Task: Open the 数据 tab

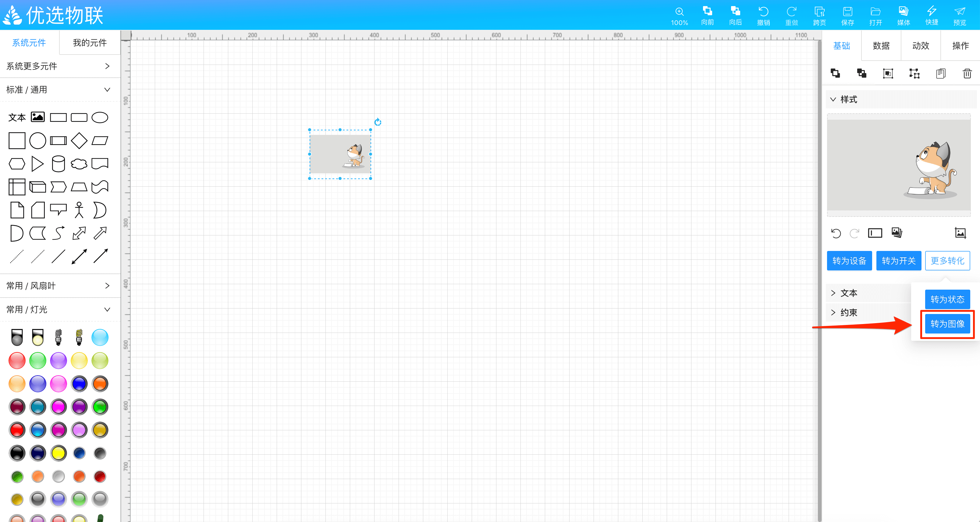Action: 881,46
